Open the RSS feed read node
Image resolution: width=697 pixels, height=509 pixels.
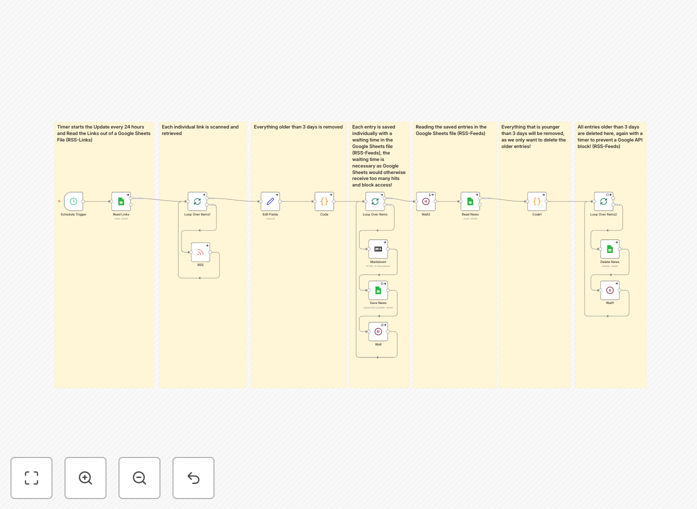point(200,252)
